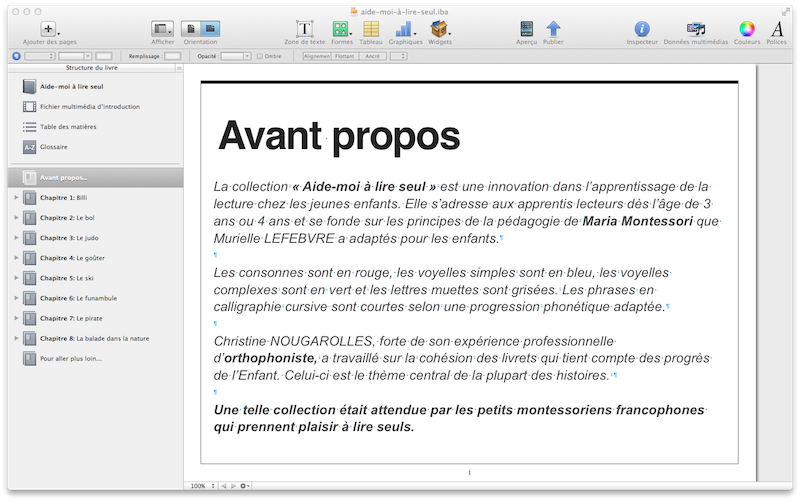Open Pour aller plus loin… section
Viewport: 800px width, 501px height.
tap(71, 359)
